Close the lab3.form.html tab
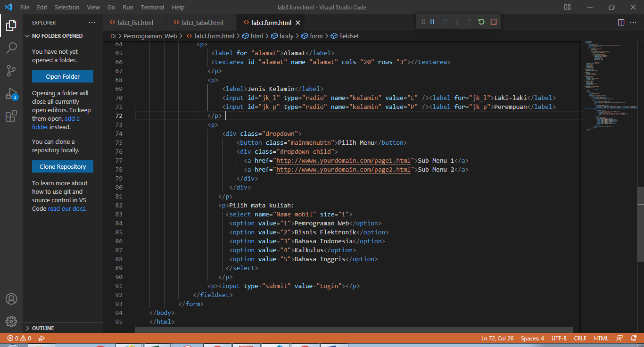This screenshot has width=644, height=347. pyautogui.click(x=298, y=23)
